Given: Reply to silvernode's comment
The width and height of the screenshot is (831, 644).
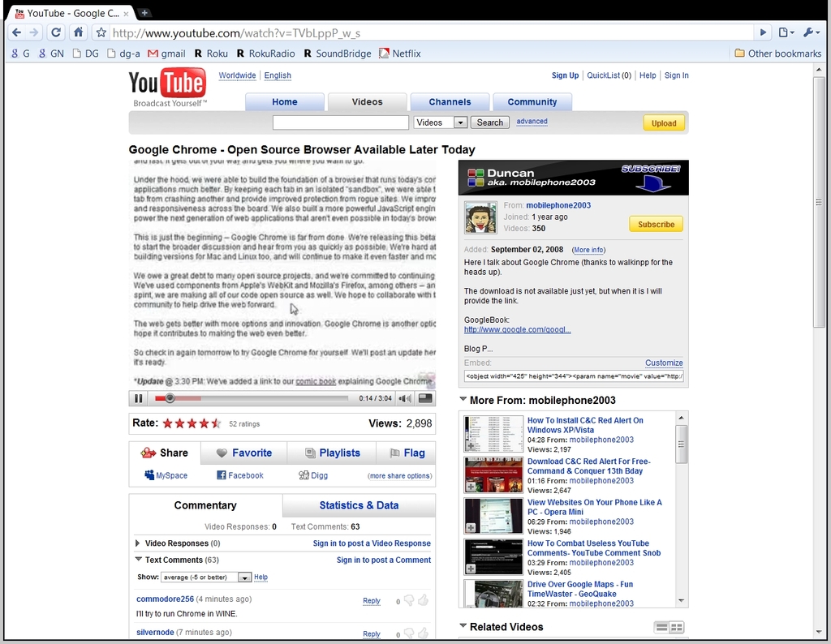Looking at the screenshot, I should point(372,634).
